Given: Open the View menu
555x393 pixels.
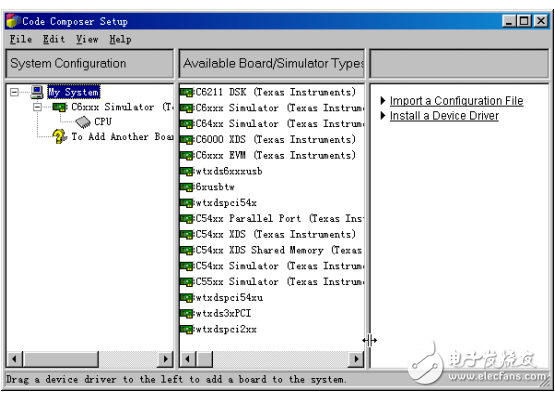Looking at the screenshot, I should 87,39.
